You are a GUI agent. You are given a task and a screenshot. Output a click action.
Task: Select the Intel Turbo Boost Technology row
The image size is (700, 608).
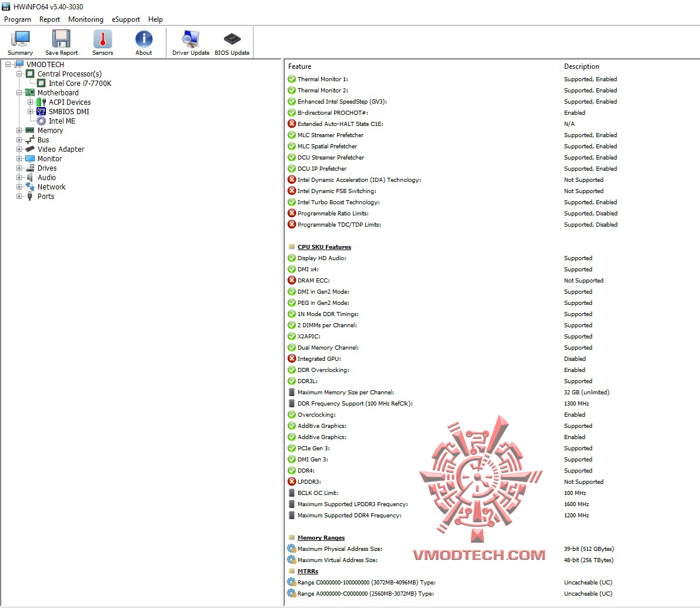coord(491,202)
